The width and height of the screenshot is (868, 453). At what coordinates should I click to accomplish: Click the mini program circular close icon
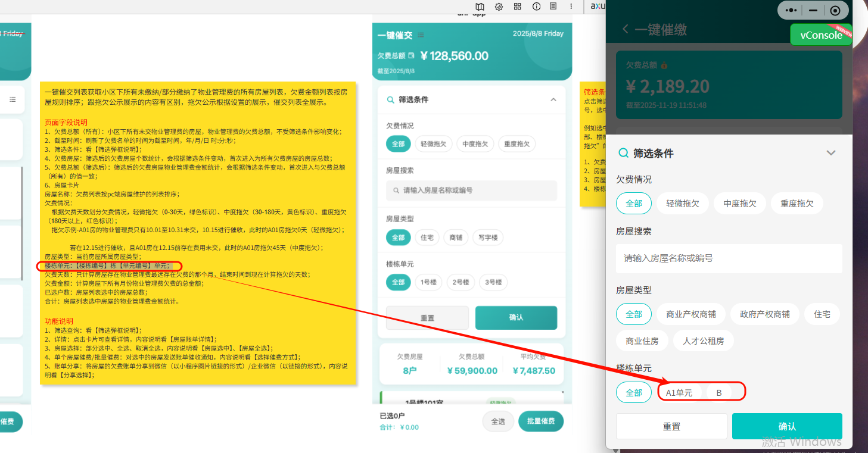[x=835, y=11]
